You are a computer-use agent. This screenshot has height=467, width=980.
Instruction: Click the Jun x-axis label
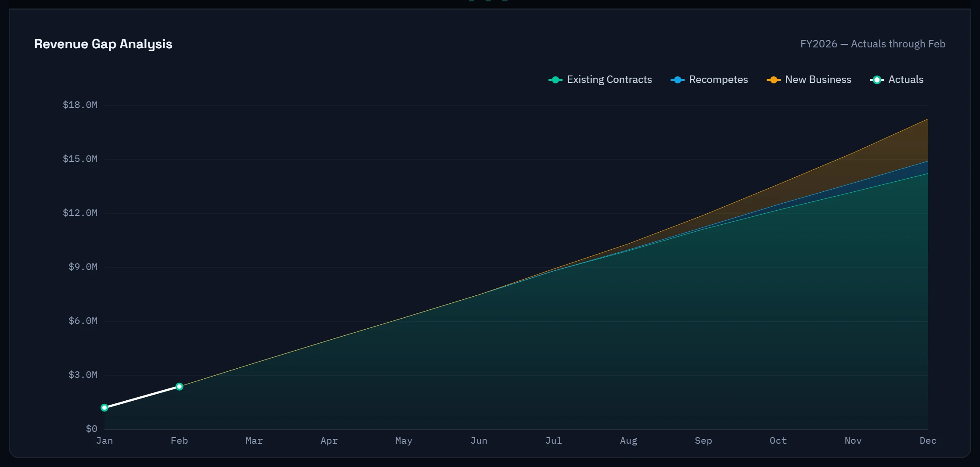point(479,441)
